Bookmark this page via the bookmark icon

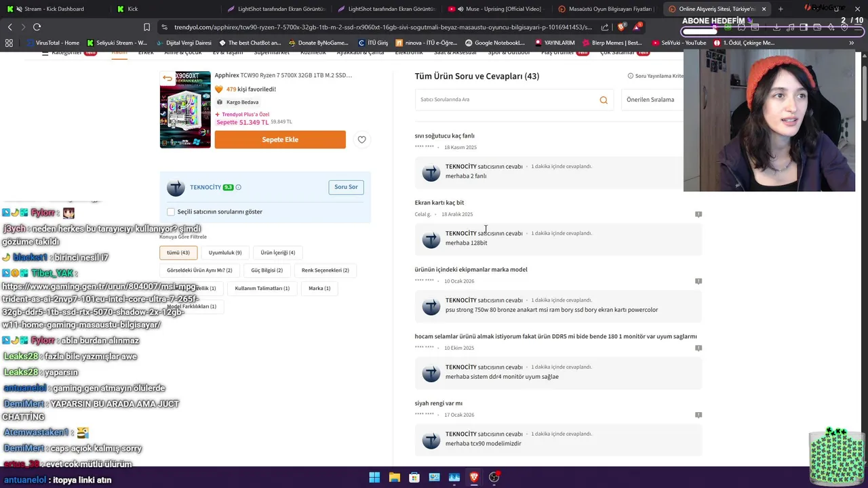click(146, 27)
